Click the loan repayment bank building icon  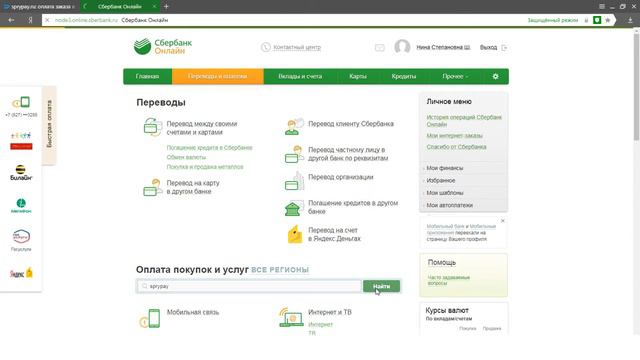294,208
